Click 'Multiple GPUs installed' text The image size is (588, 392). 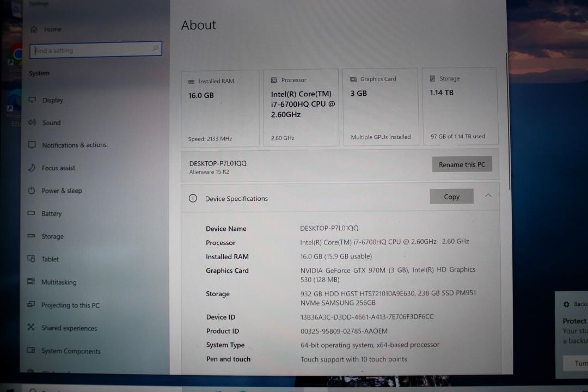point(381,137)
